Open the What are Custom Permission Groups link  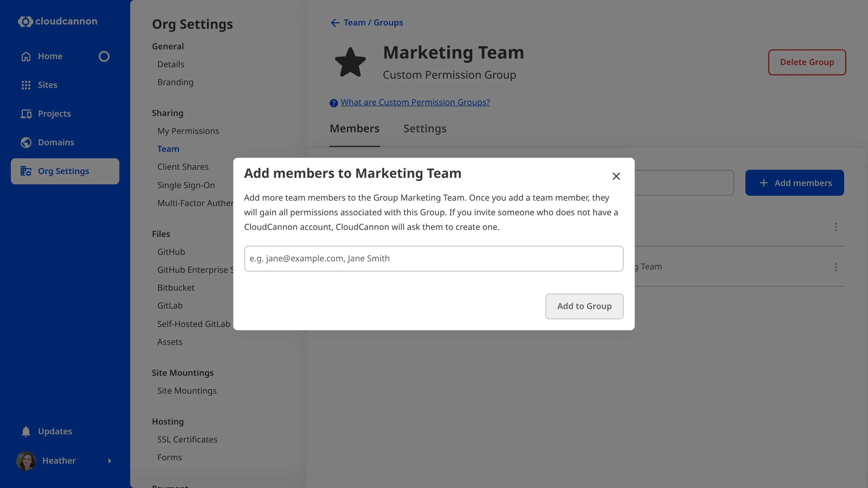pos(415,102)
